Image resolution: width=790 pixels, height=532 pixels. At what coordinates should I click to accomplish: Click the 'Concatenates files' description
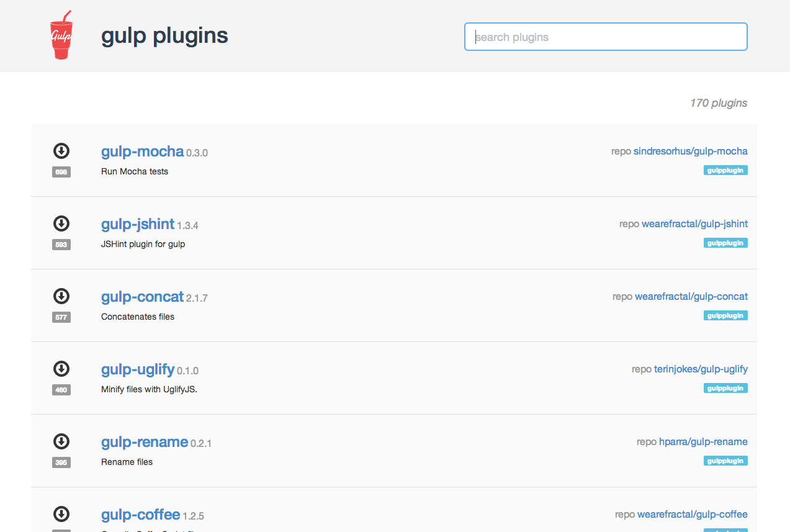[x=138, y=317]
